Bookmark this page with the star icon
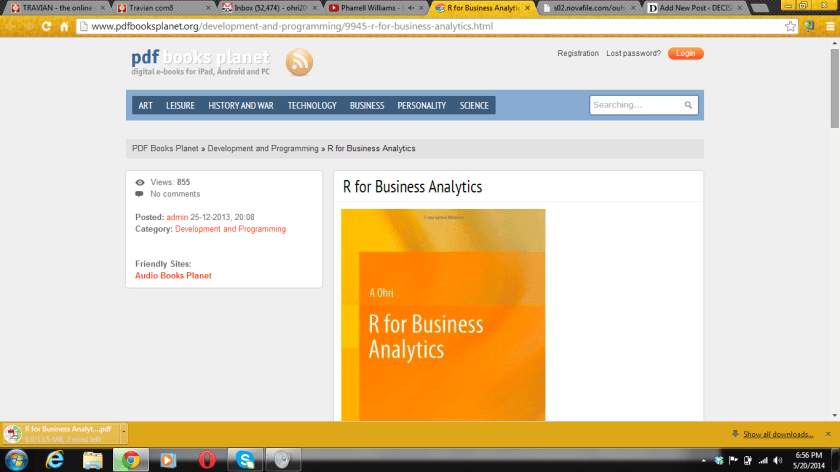Image resolution: width=840 pixels, height=472 pixels. click(790, 26)
